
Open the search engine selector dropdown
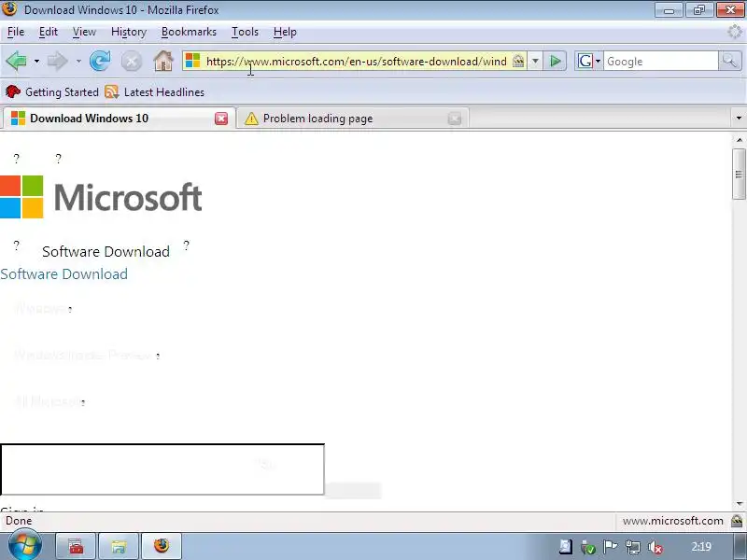589,61
